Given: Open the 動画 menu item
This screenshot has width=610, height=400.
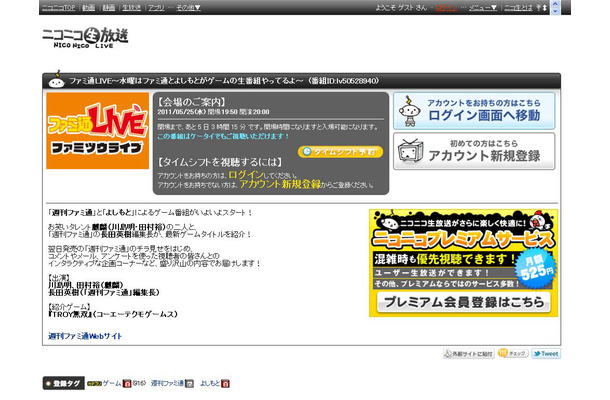Looking at the screenshot, I should point(88,7).
